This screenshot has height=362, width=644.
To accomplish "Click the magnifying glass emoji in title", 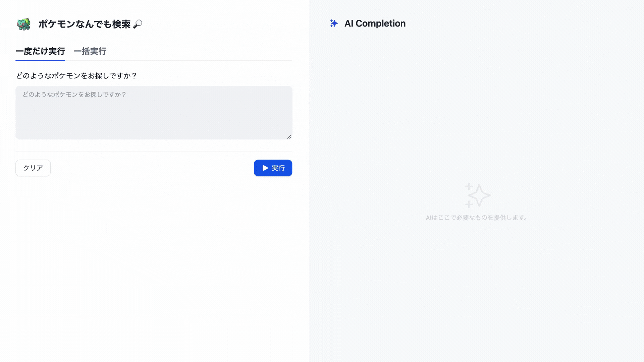I will [x=138, y=24].
